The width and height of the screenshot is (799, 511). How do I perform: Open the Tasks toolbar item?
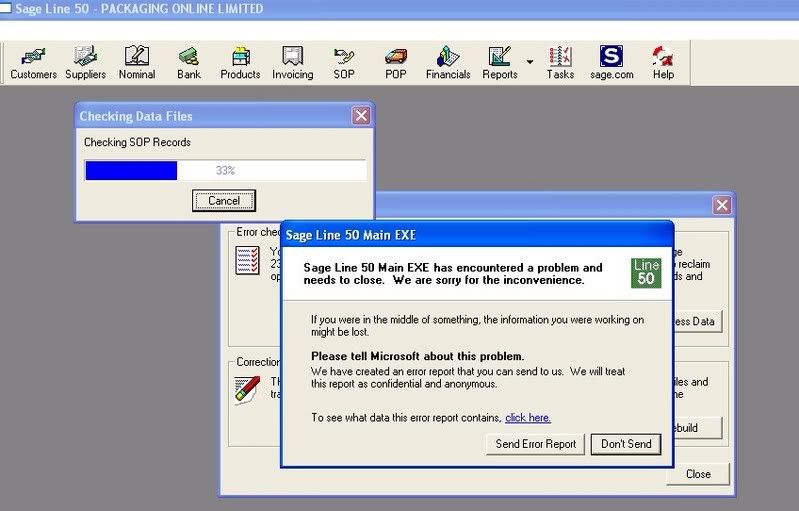[x=560, y=63]
